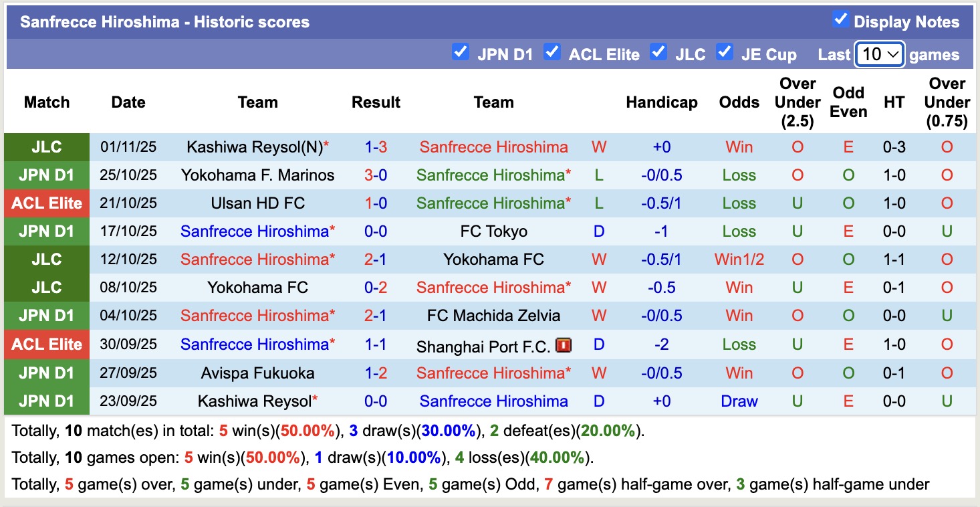This screenshot has width=980, height=507.
Task: Click the ACL Elite badge beside 30/09/25
Action: (x=46, y=344)
